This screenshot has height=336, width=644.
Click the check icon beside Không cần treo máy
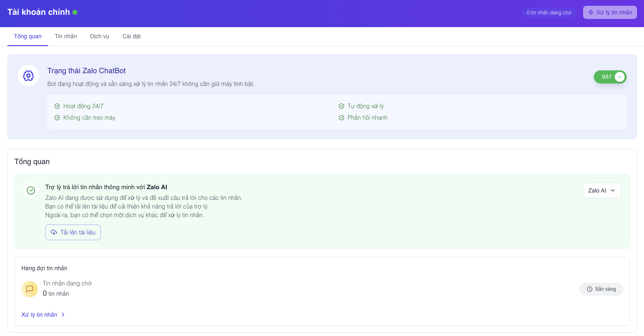click(x=57, y=118)
